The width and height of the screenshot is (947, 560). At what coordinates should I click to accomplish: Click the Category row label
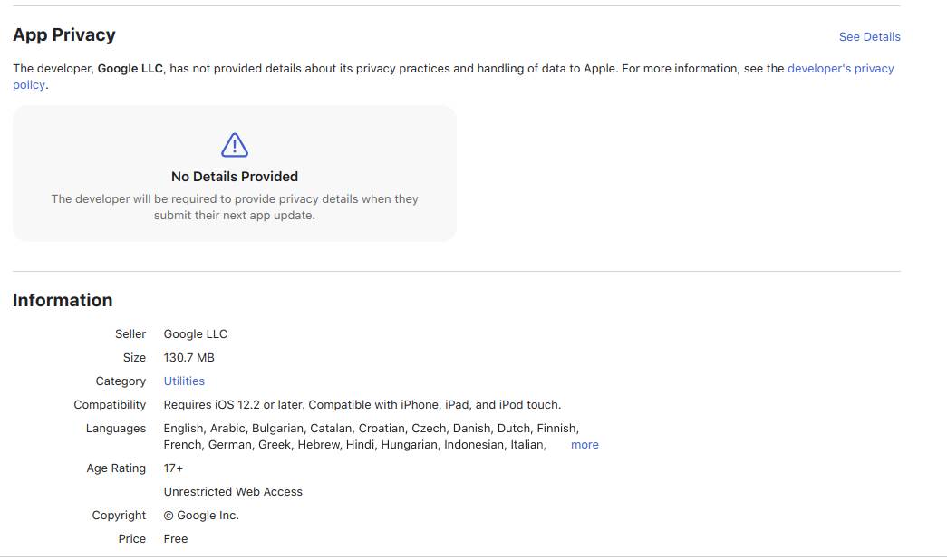tap(121, 381)
